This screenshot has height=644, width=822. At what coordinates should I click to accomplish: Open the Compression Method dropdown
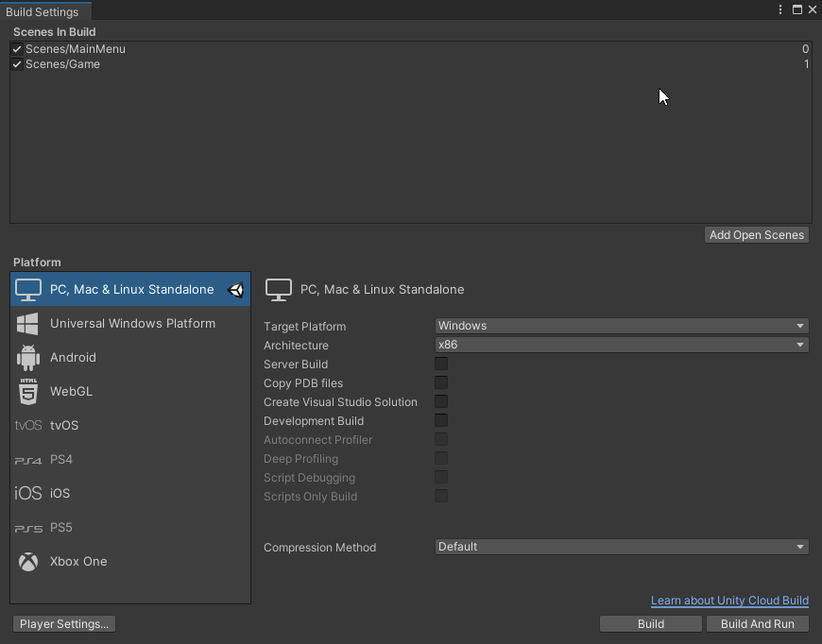click(622, 547)
